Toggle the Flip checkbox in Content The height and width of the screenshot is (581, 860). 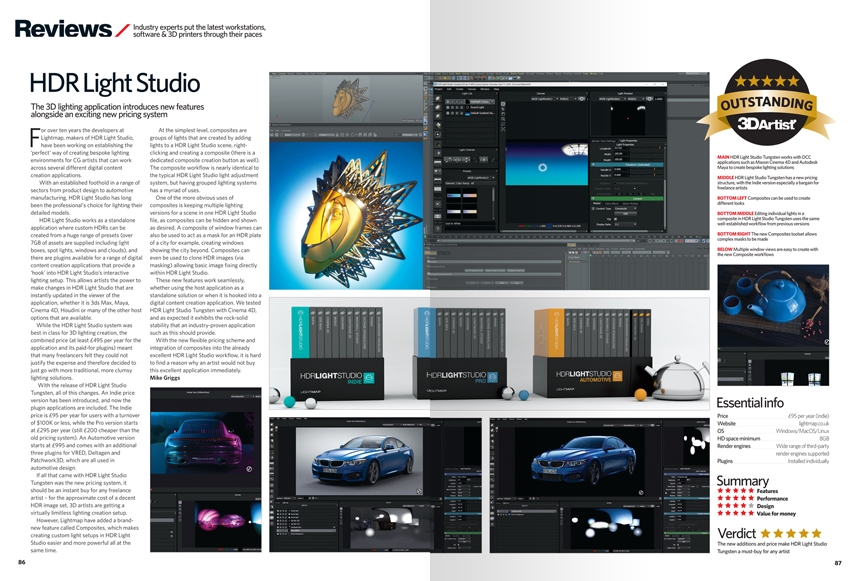point(615,219)
